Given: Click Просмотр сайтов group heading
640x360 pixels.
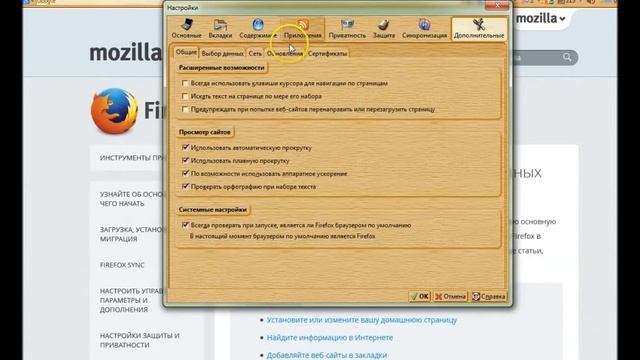Looking at the screenshot, I should pyautogui.click(x=204, y=132).
